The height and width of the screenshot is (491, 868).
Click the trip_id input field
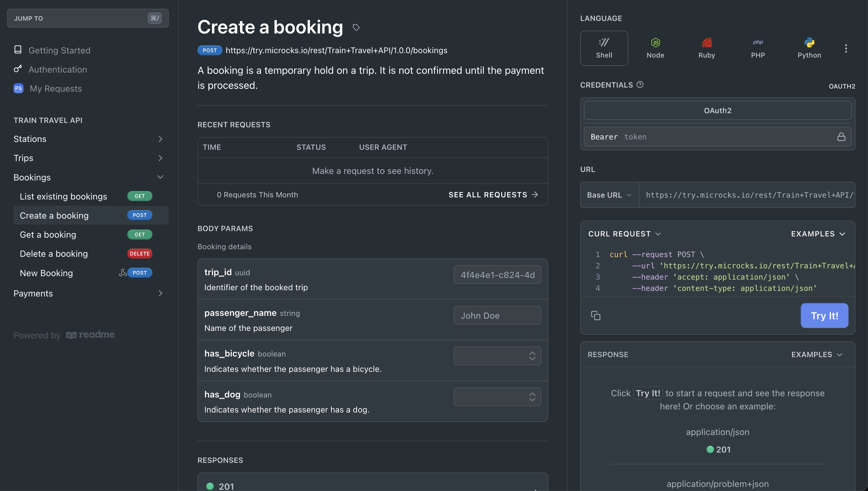click(x=497, y=275)
